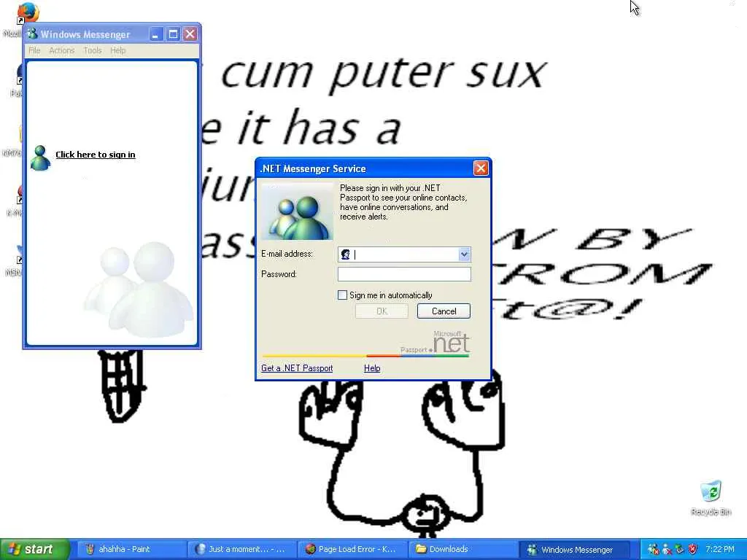Screen dimensions: 747x560
Task: Focus the Password input field
Action: coord(404,274)
